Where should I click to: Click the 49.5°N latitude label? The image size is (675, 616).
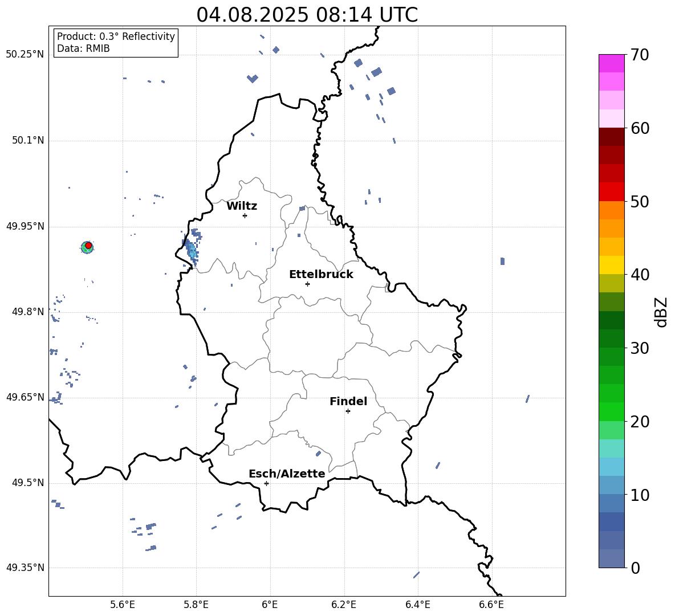click(x=27, y=483)
